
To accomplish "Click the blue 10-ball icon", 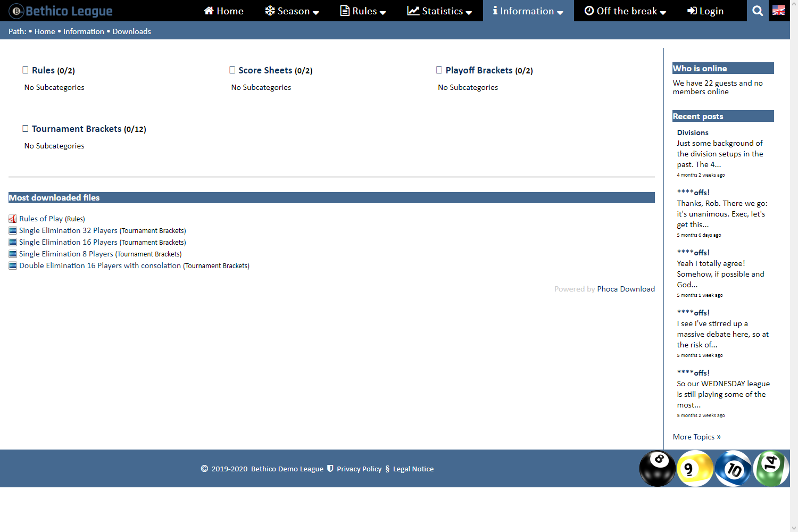I will 733,469.
